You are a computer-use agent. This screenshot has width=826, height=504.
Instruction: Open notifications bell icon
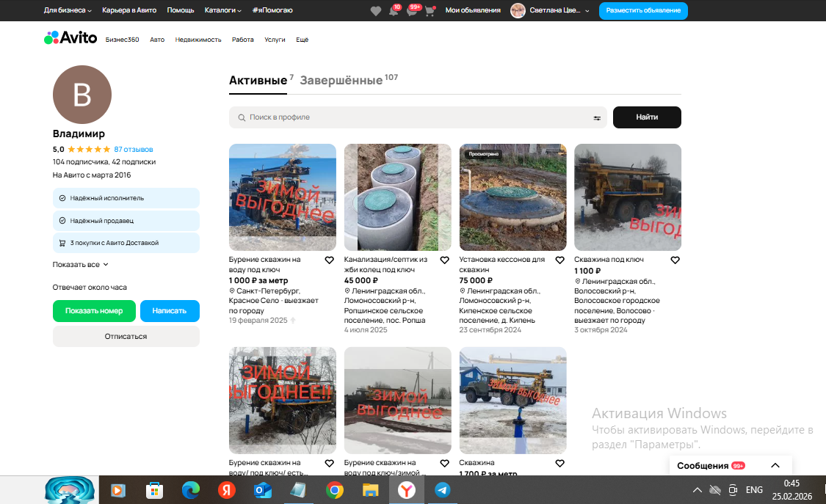[x=394, y=11]
